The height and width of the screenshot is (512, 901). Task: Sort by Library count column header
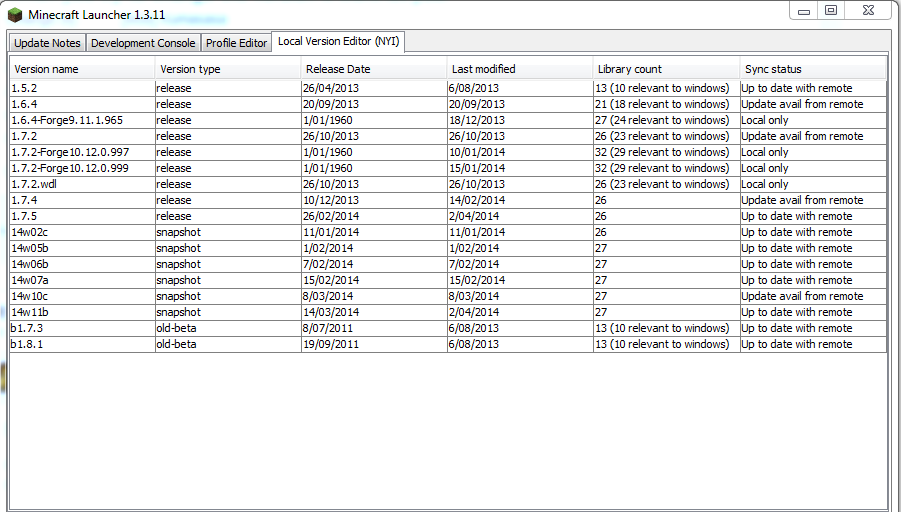[x=667, y=69]
